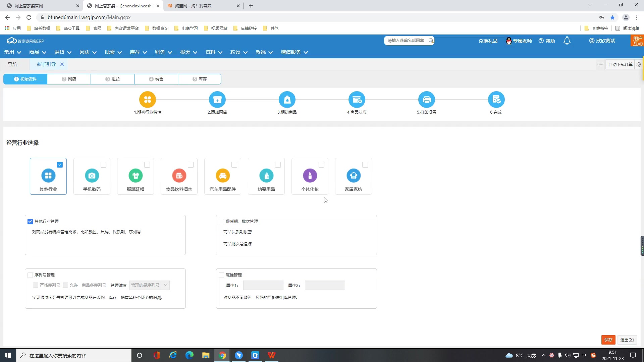This screenshot has width=644, height=362.
Task: Click the 保存 button
Action: click(608, 340)
